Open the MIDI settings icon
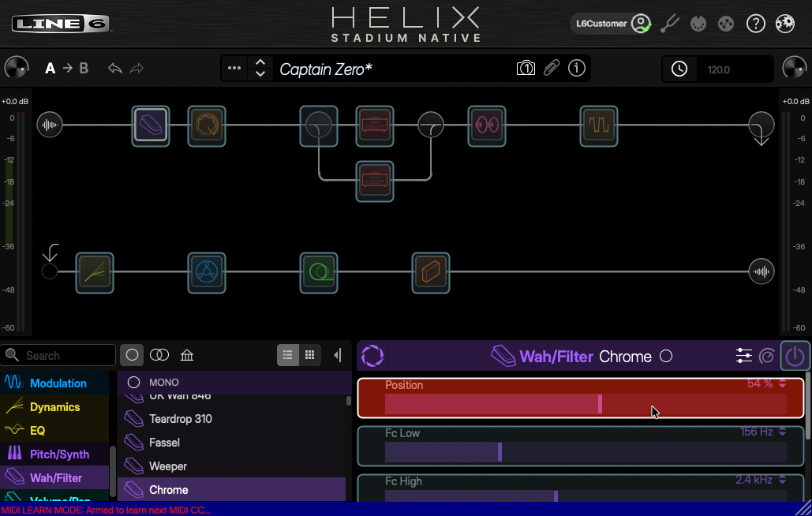This screenshot has width=812, height=516. [x=698, y=24]
